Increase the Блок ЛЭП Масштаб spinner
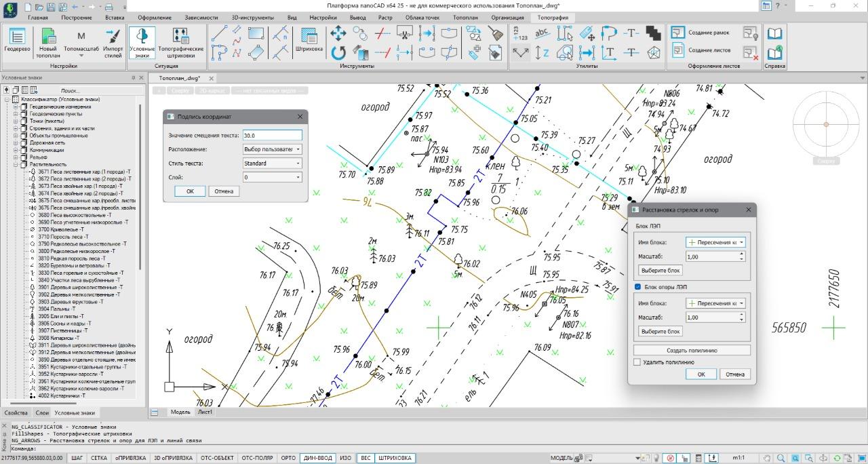 click(x=742, y=254)
